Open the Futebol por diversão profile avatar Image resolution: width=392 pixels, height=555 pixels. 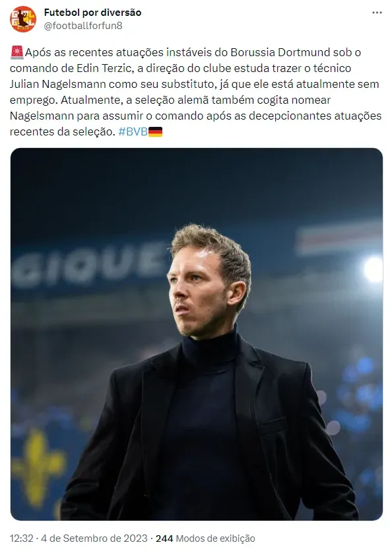coord(23,19)
